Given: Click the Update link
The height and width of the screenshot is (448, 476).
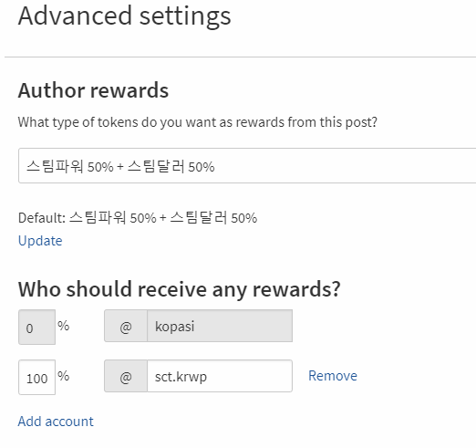Looking at the screenshot, I should (x=40, y=241).
